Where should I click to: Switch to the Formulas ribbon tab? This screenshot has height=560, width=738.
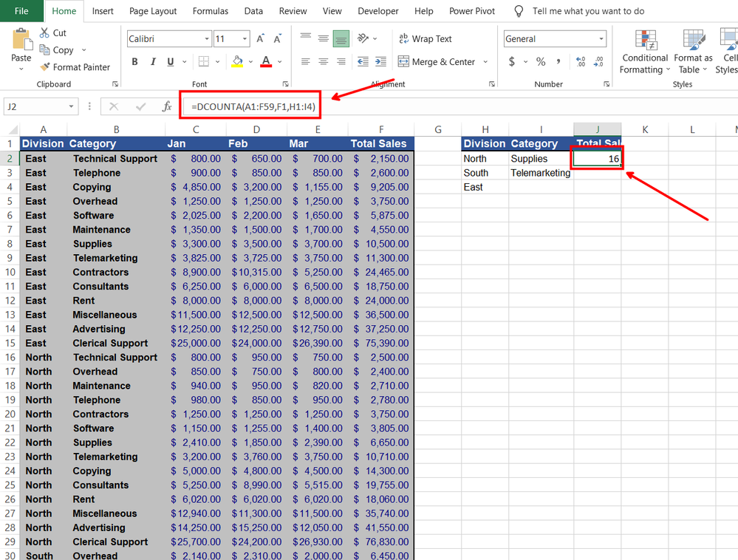pos(210,11)
